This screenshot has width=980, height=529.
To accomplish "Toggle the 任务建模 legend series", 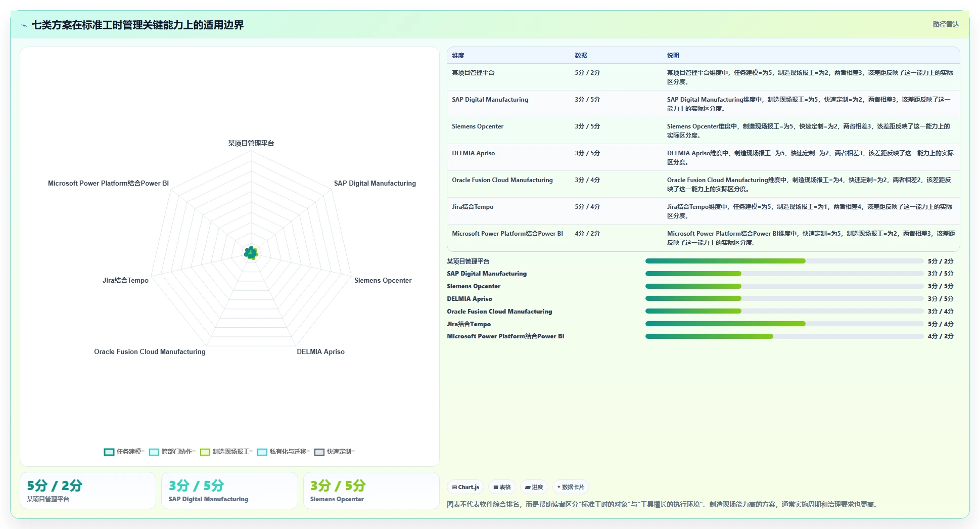I will 124,452.
